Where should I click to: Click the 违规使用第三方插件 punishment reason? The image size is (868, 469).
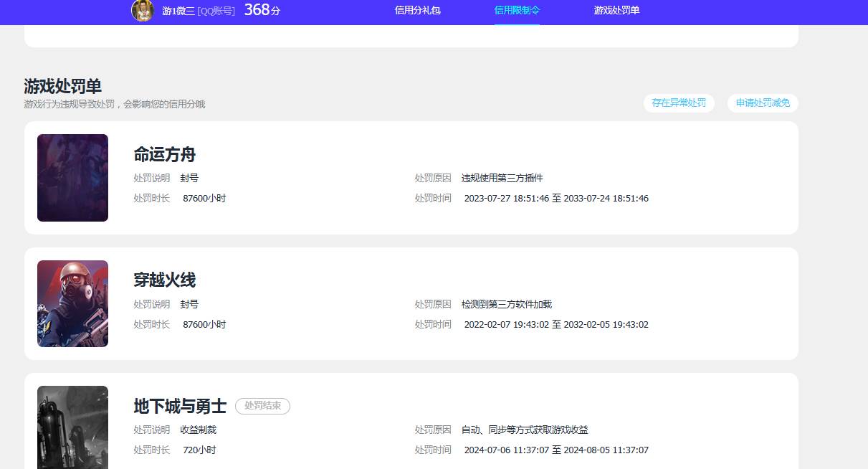click(502, 178)
